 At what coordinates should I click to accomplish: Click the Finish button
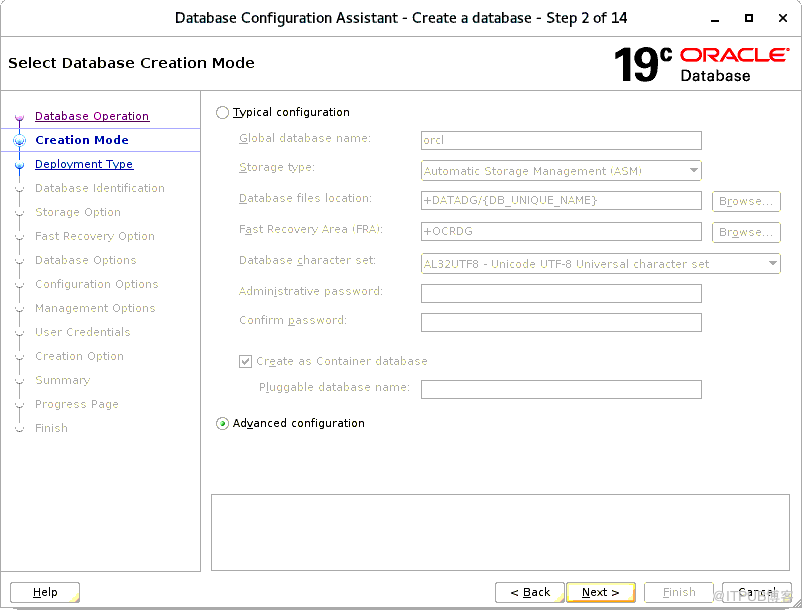coord(679,593)
